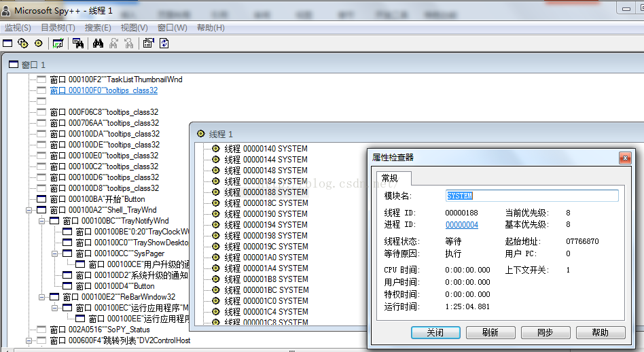Select window row 000F06C8 tooltips_class32
This screenshot has width=644, height=352.
[104, 112]
